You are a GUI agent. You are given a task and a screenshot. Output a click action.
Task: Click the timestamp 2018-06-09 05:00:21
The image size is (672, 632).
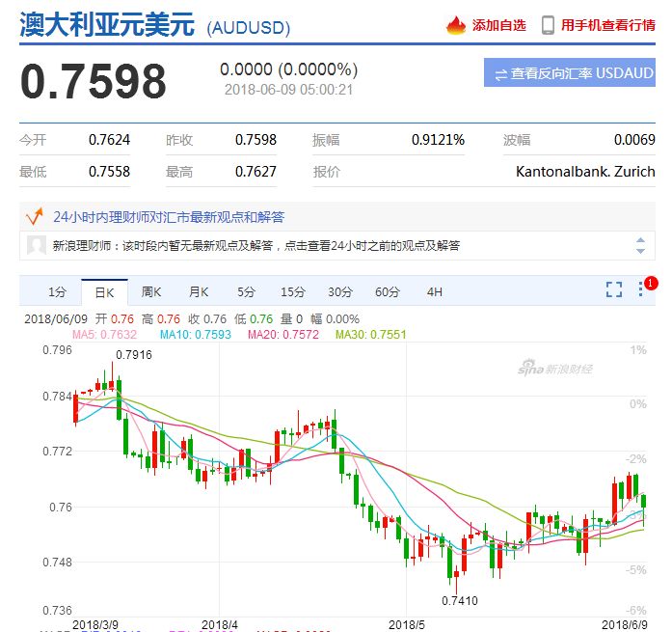point(289,90)
